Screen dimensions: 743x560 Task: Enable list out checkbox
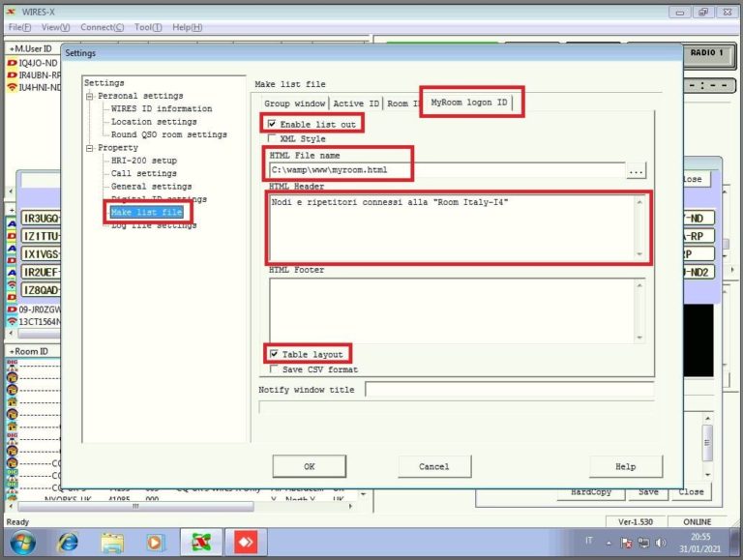pos(272,124)
